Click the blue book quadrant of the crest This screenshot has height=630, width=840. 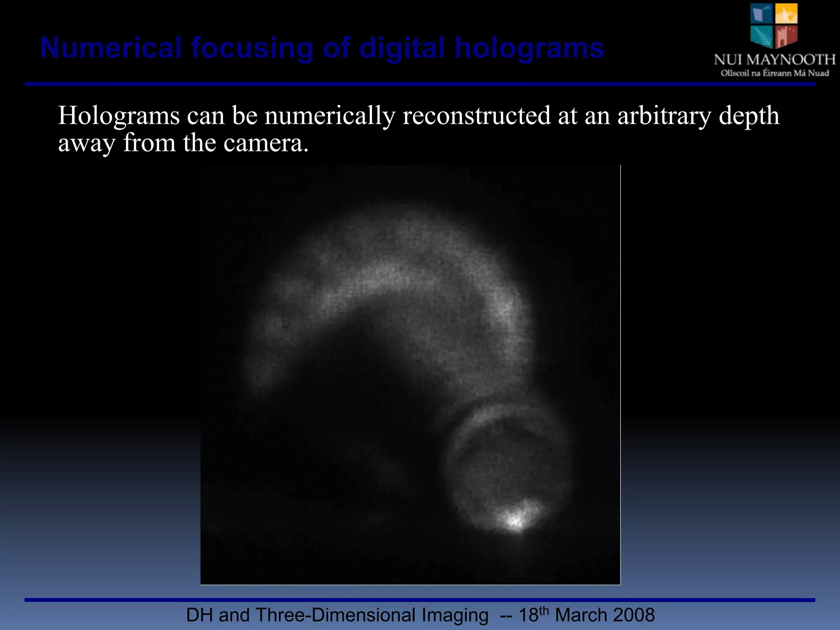tap(762, 14)
